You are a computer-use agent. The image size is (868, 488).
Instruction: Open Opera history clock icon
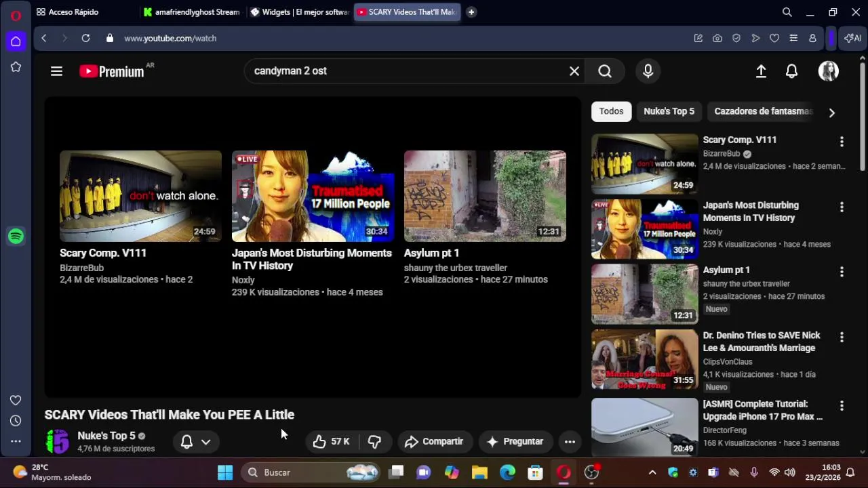tap(16, 421)
